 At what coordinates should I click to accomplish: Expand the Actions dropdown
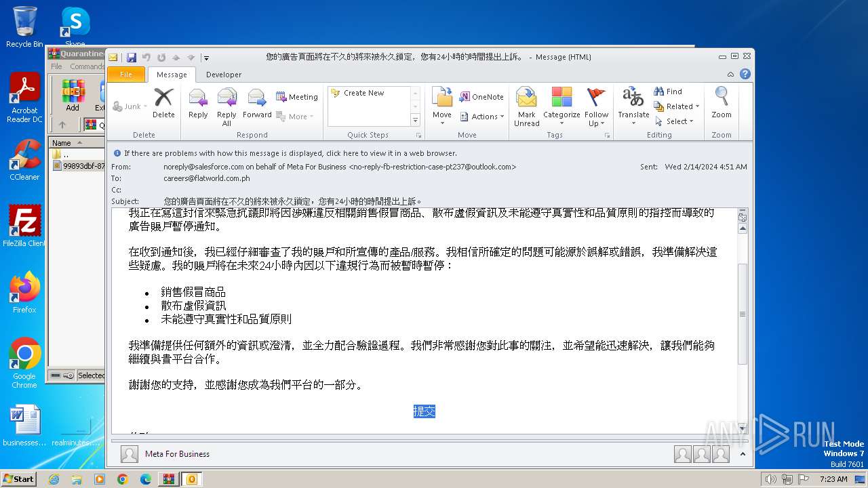coord(482,117)
